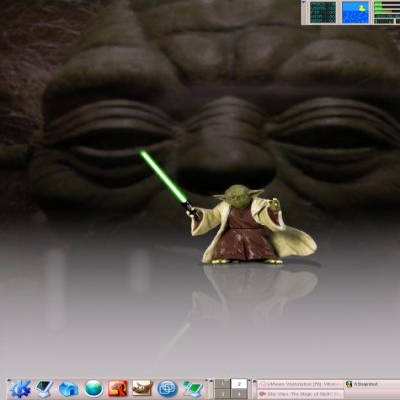Open the red dragon application icon
The width and height of the screenshot is (400, 400).
click(x=117, y=389)
